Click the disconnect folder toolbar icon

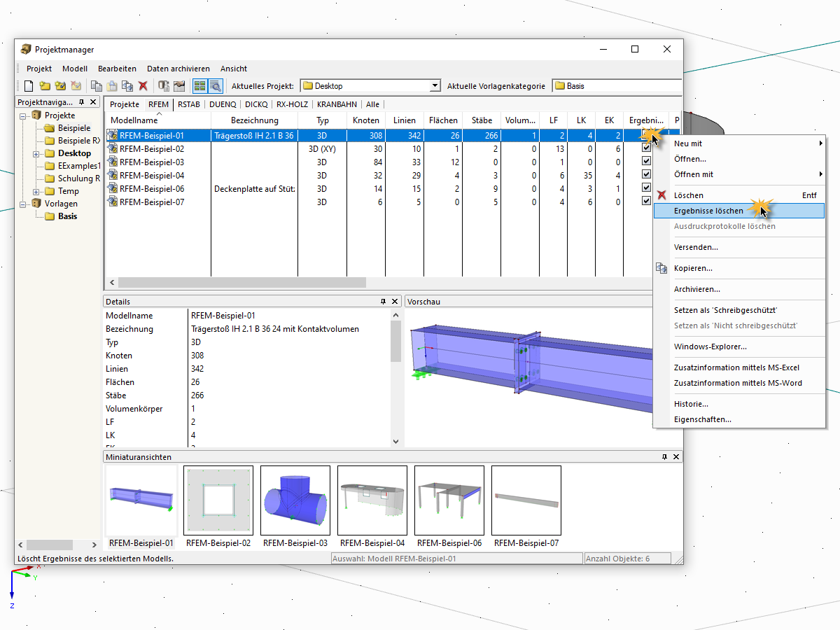[x=76, y=86]
